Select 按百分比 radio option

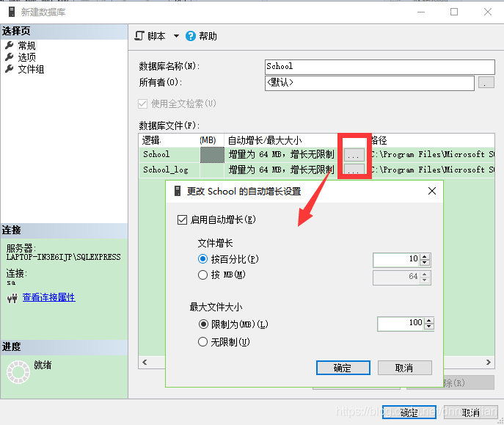(x=203, y=259)
